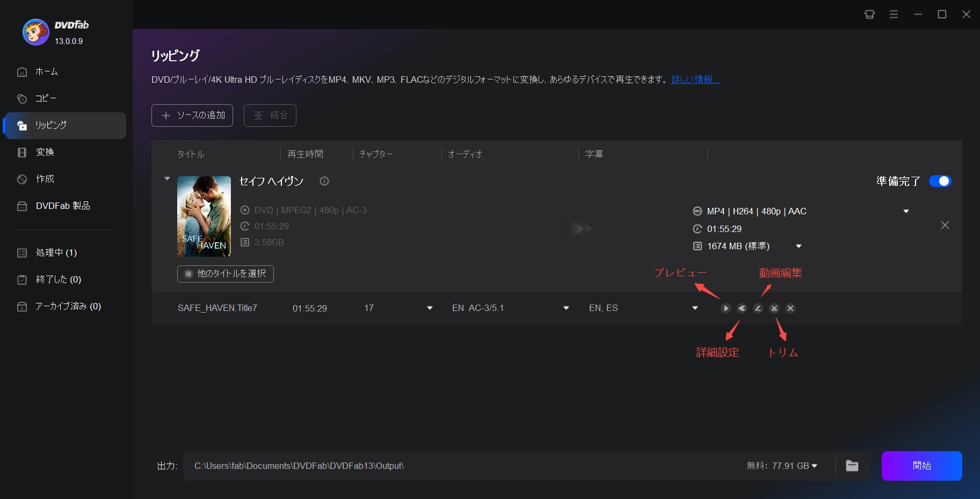
Task: Go to the コピー module in sidebar
Action: pyautogui.click(x=46, y=98)
